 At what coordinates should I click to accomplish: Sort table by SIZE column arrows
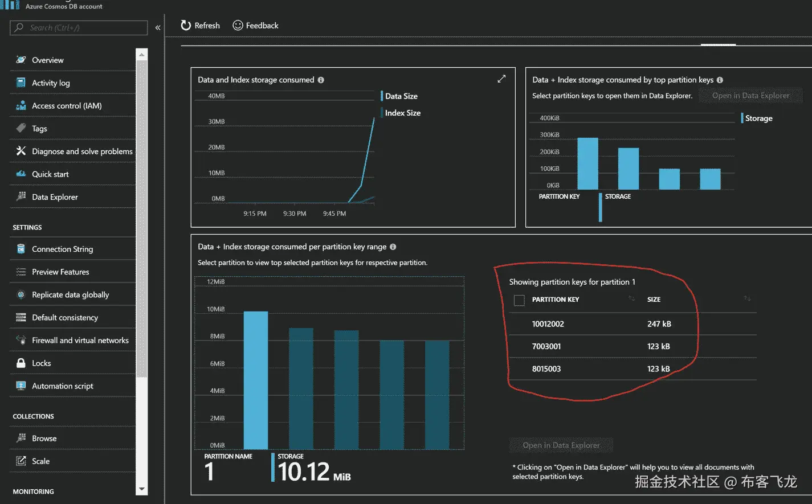click(747, 298)
